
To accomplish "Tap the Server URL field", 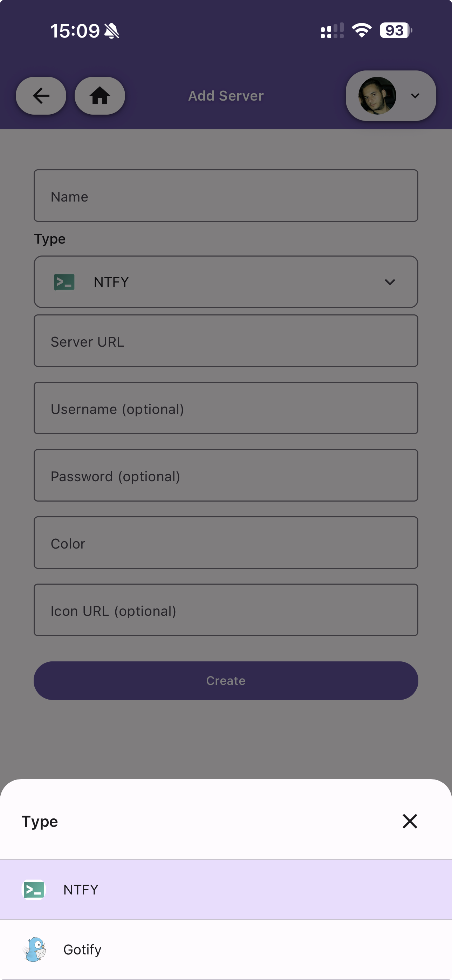I will (x=226, y=341).
